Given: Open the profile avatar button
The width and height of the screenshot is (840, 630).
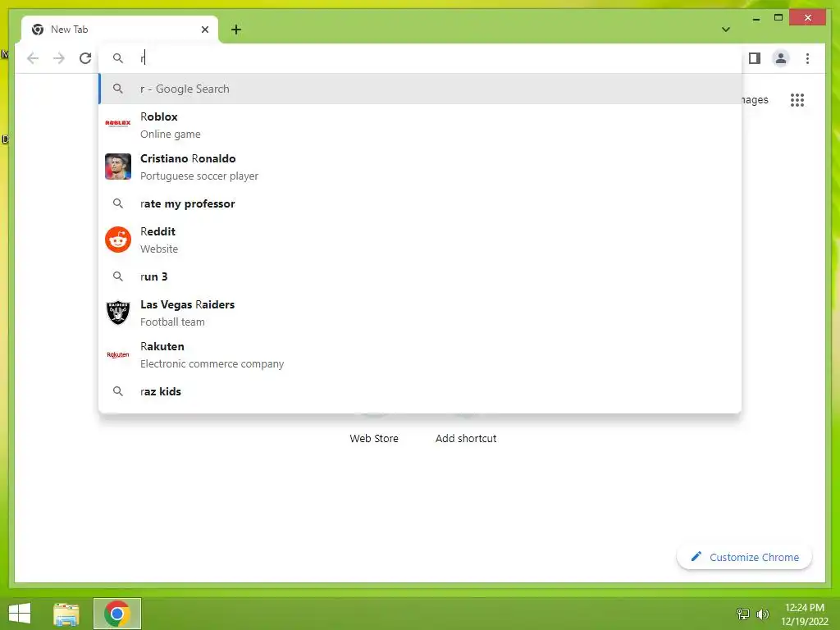Looking at the screenshot, I should [x=781, y=58].
